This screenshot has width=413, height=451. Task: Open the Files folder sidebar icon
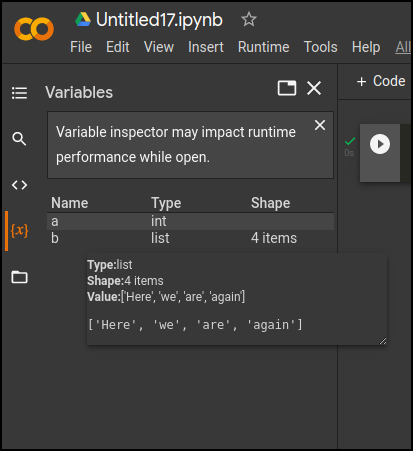point(19,277)
